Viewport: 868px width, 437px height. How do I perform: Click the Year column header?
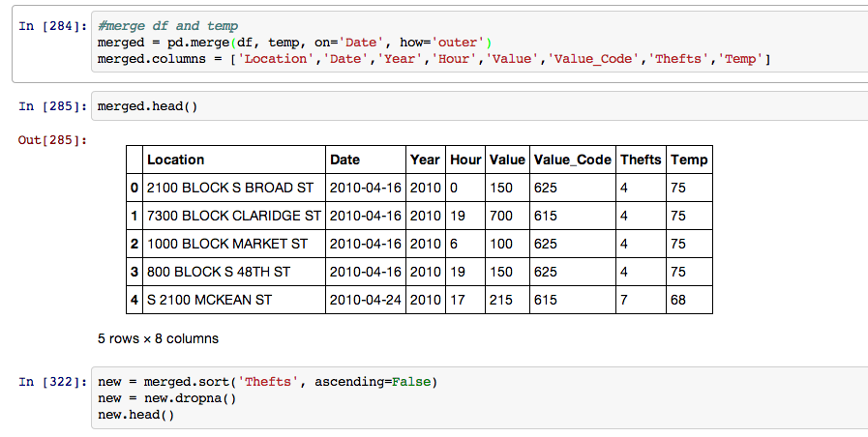pos(425,160)
